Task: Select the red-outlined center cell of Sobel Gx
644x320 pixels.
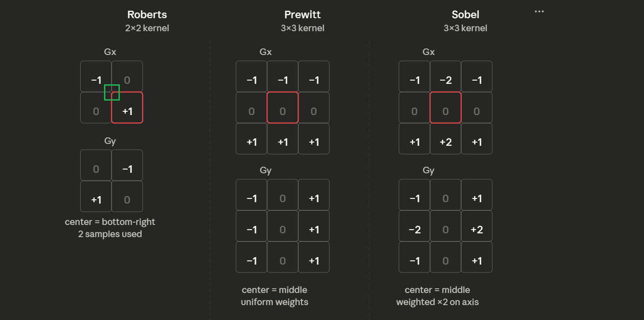Action: tap(445, 108)
